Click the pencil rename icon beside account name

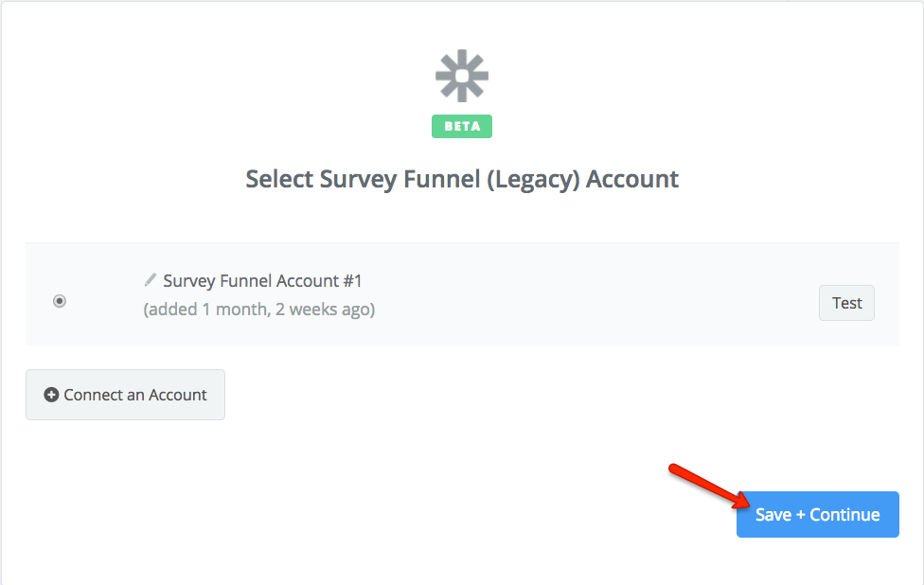(150, 280)
